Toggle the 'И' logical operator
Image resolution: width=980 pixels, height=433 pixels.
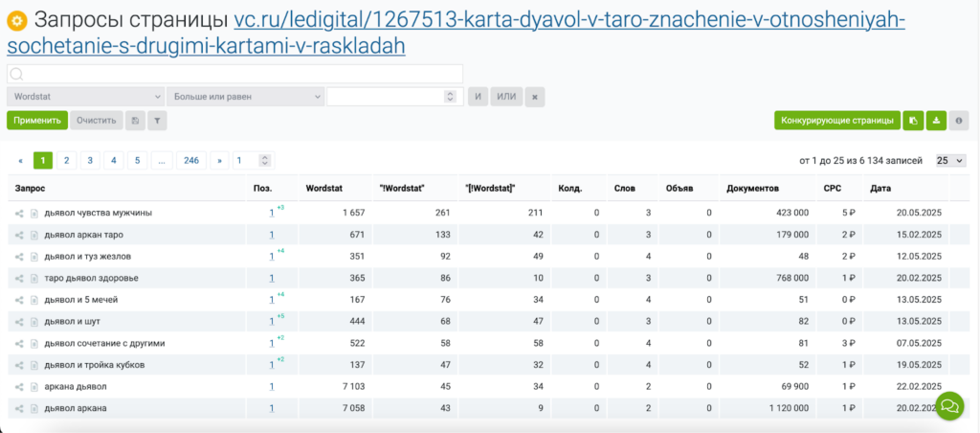coord(478,97)
